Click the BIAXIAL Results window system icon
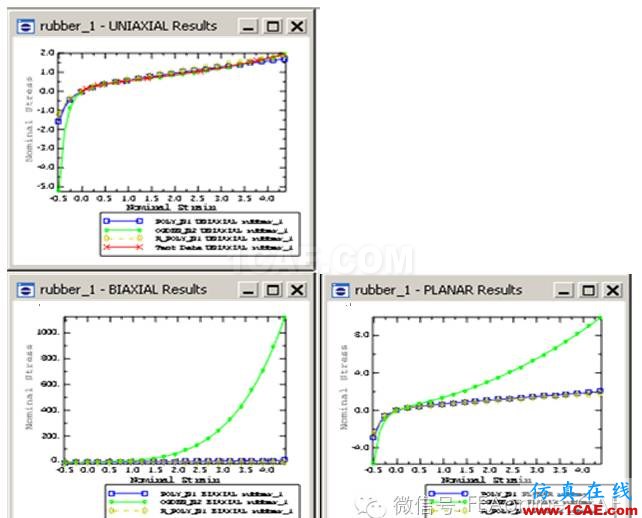The image size is (642, 518). click(x=25, y=290)
